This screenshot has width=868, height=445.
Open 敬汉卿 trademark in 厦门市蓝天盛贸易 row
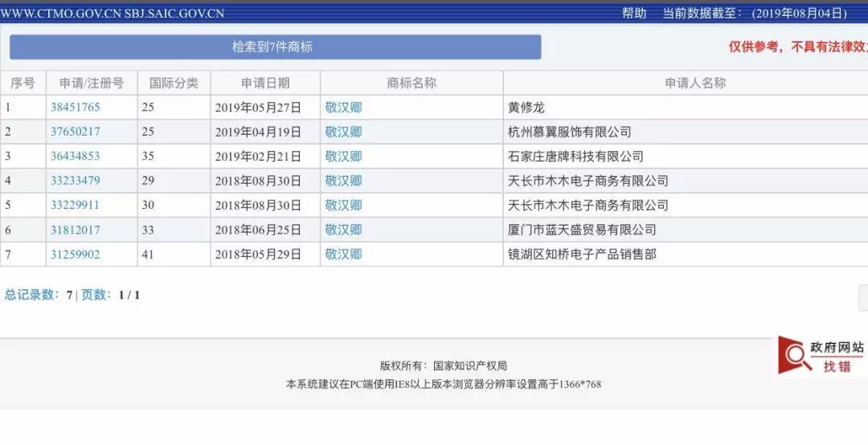(343, 230)
